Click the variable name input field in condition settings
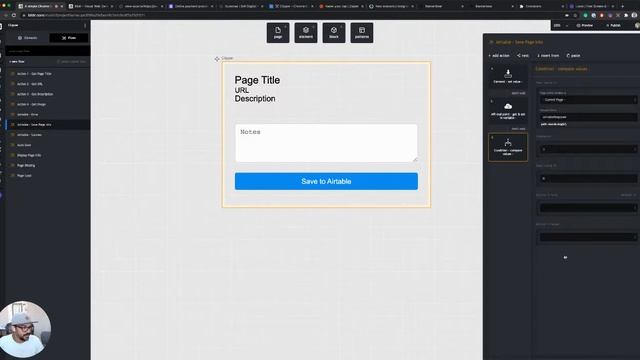 (x=588, y=117)
